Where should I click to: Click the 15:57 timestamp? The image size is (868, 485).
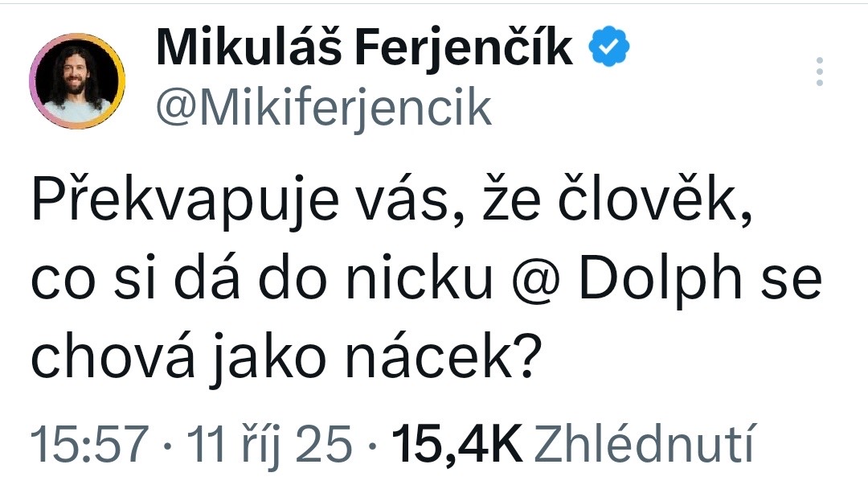tap(89, 442)
